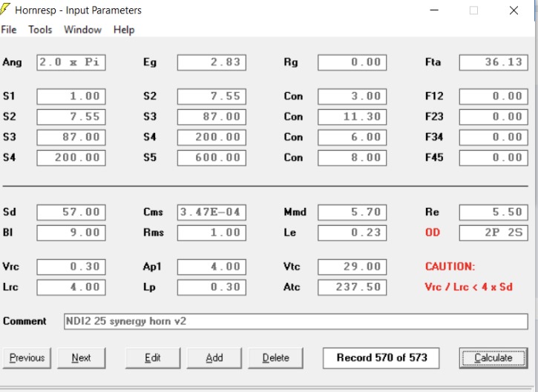This screenshot has height=392, width=538.
Task: Click the Add button
Action: coord(214,358)
